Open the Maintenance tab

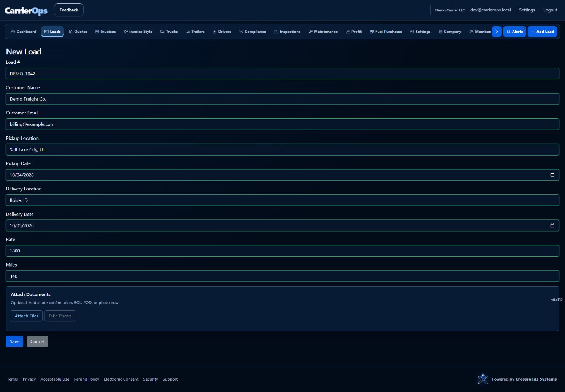click(x=323, y=32)
